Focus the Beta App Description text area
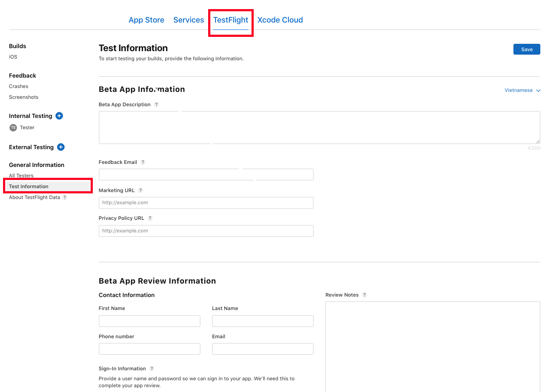The image size is (549, 392). [x=319, y=127]
